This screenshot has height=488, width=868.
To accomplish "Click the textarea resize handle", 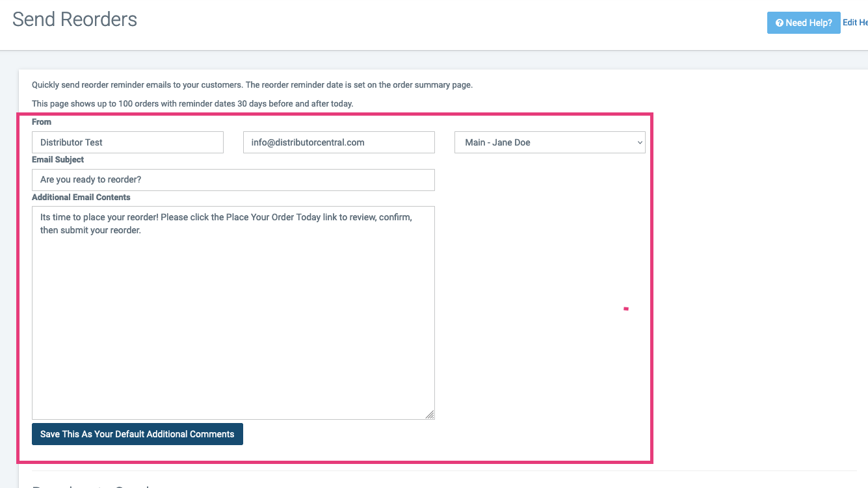I will click(430, 415).
